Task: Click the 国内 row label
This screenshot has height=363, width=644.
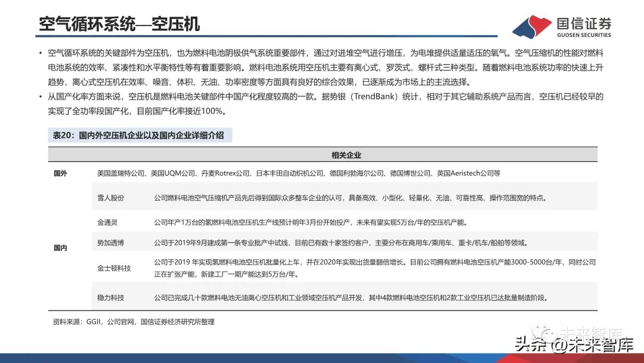Action: [x=60, y=248]
